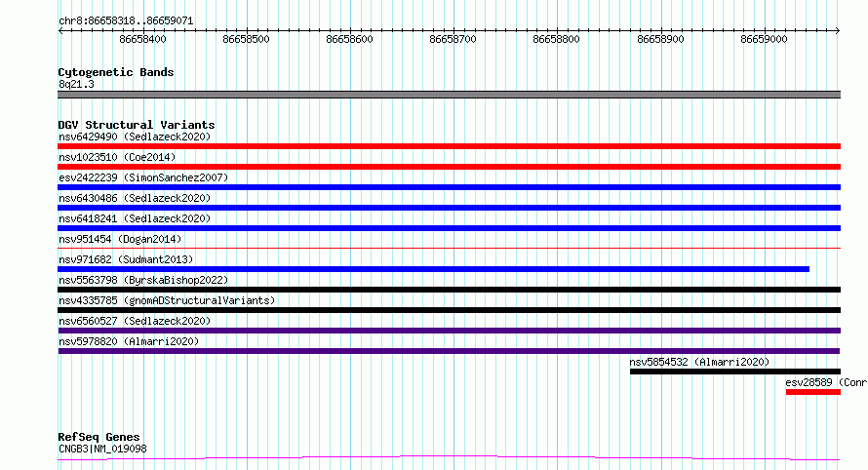The width and height of the screenshot is (868, 470).
Task: Click label nsv6430486 (Sedlazeck2020)
Action: click(135, 198)
